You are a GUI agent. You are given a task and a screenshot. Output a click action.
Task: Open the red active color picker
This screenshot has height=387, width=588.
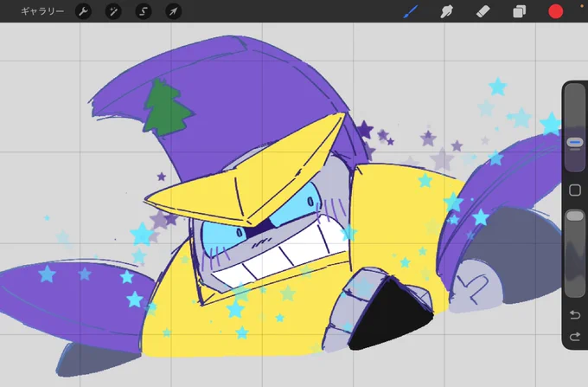tap(555, 11)
